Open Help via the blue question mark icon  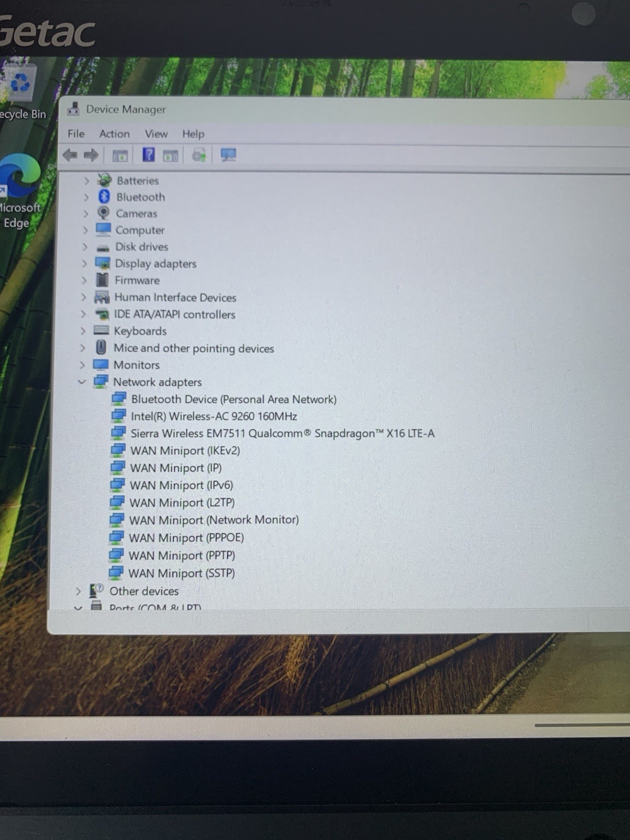pyautogui.click(x=149, y=155)
